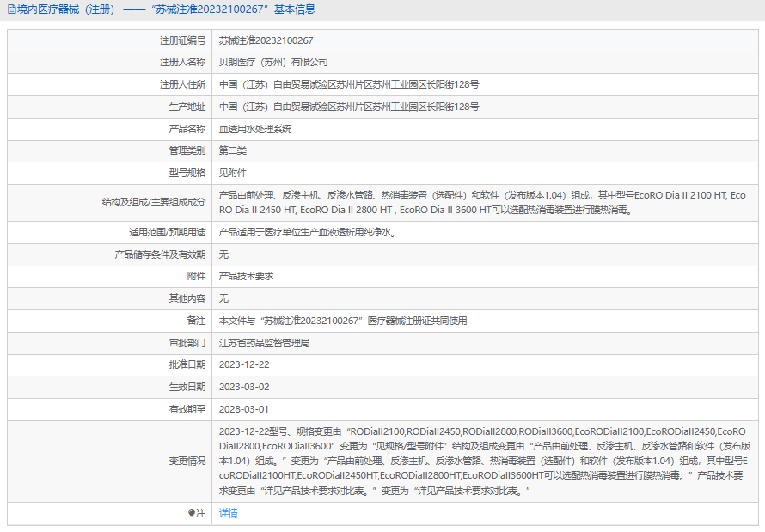Click the 注册证编号 label cell
The height and width of the screenshot is (532, 765).
182,40
